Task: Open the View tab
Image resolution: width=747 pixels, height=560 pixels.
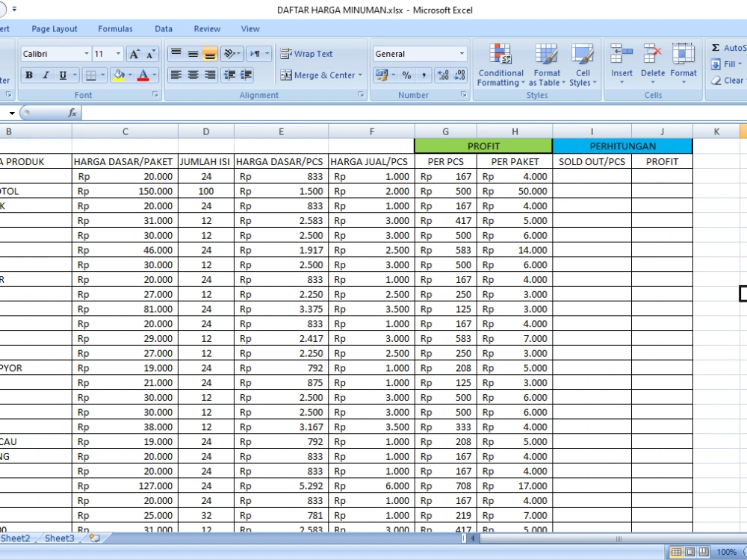Action: click(250, 29)
